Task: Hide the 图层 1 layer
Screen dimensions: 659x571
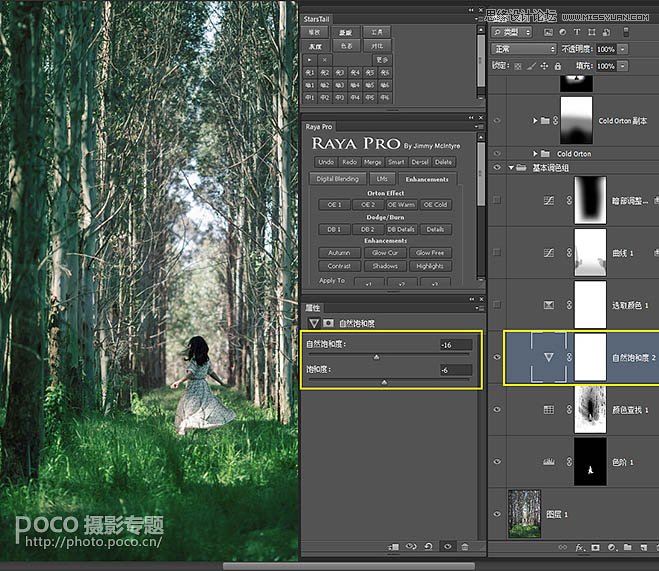Action: 497,514
